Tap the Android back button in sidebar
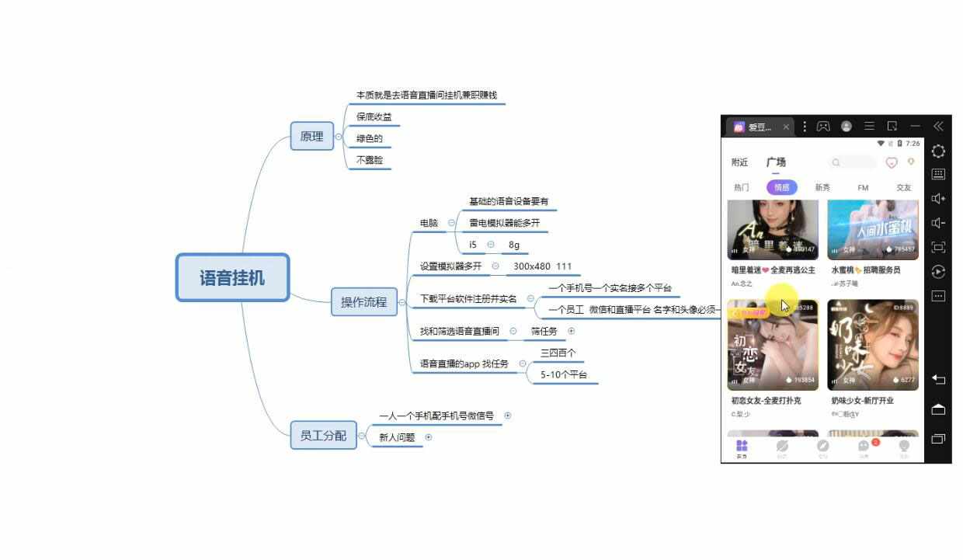 [x=938, y=379]
